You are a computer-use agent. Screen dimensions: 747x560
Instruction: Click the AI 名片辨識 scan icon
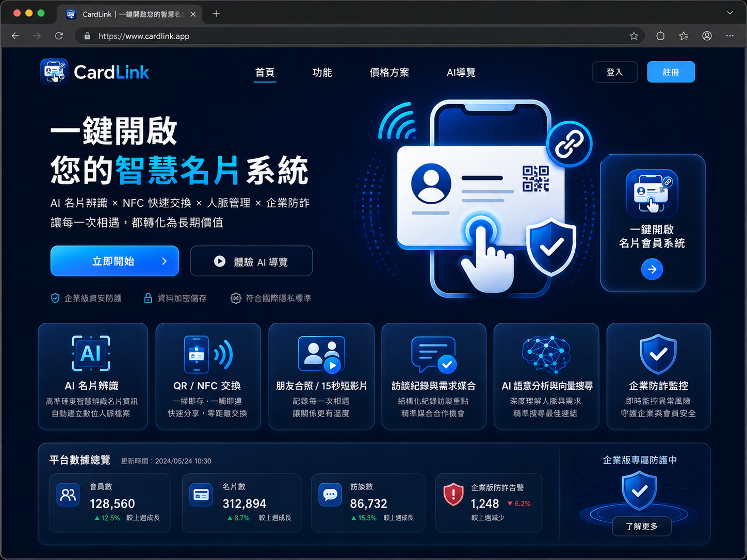pos(91,353)
